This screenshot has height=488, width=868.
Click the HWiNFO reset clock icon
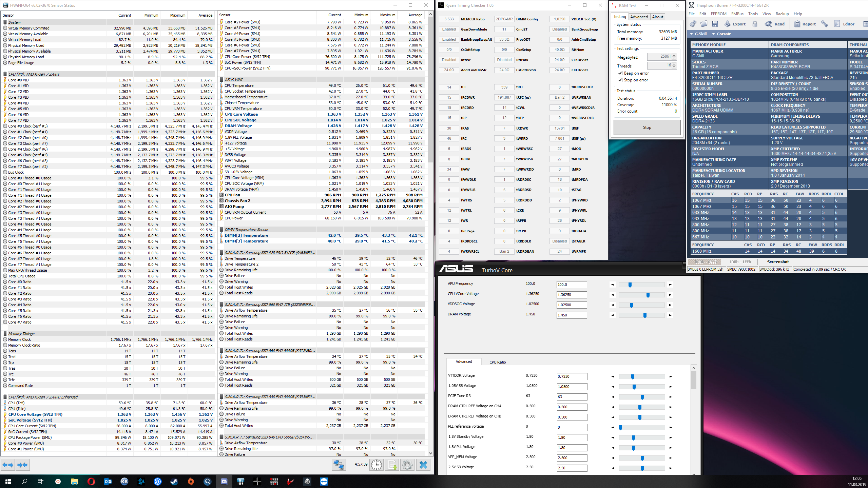coord(376,465)
